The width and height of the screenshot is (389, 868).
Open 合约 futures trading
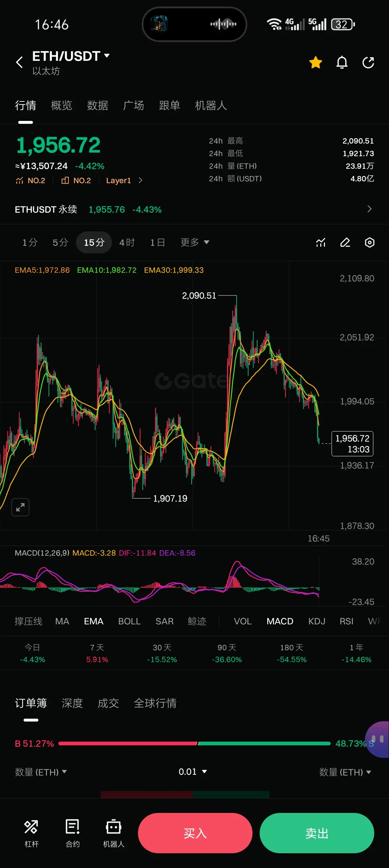click(x=72, y=833)
